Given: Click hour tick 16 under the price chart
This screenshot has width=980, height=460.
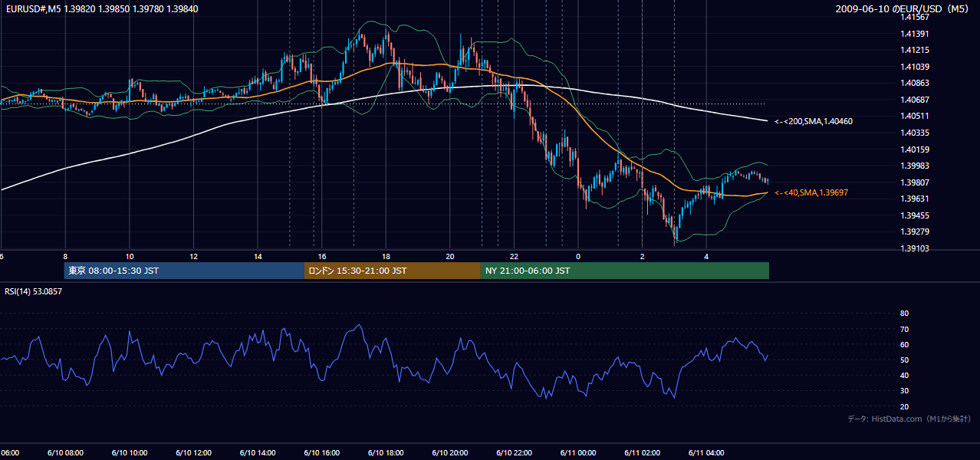Looking at the screenshot, I should click(x=322, y=256).
